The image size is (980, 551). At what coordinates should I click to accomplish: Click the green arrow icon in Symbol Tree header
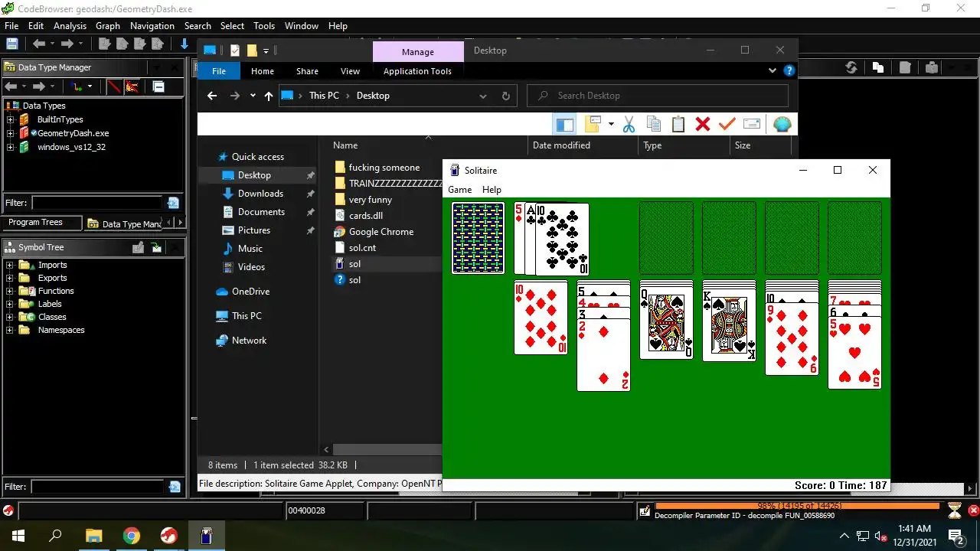(x=156, y=247)
